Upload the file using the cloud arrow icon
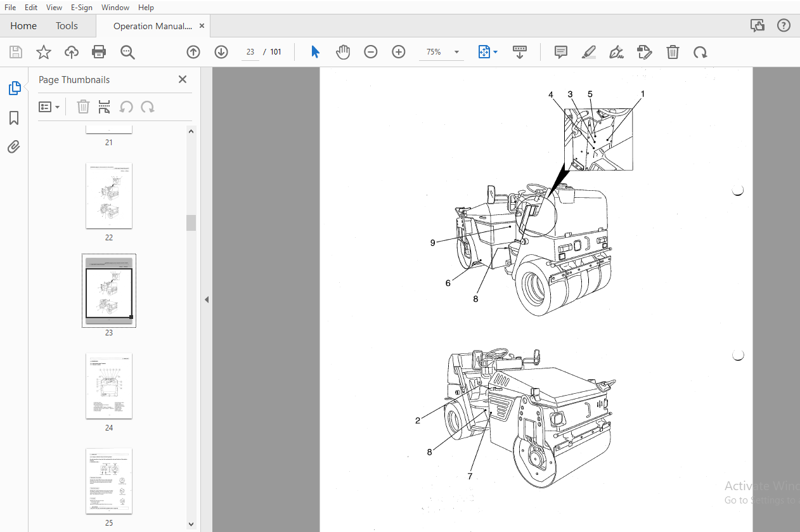This screenshot has width=800, height=532. pos(72,52)
